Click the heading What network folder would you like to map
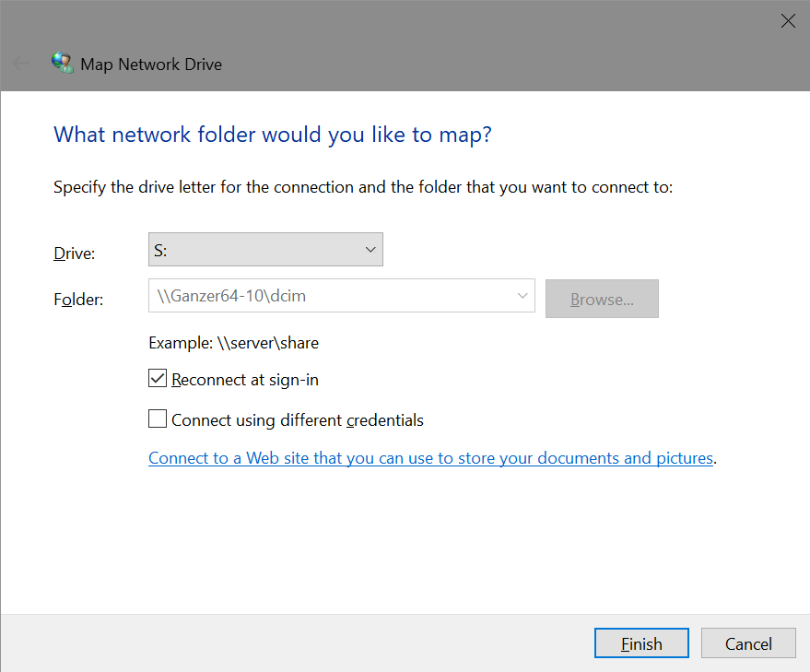Image resolution: width=810 pixels, height=672 pixels. pyautogui.click(x=273, y=135)
